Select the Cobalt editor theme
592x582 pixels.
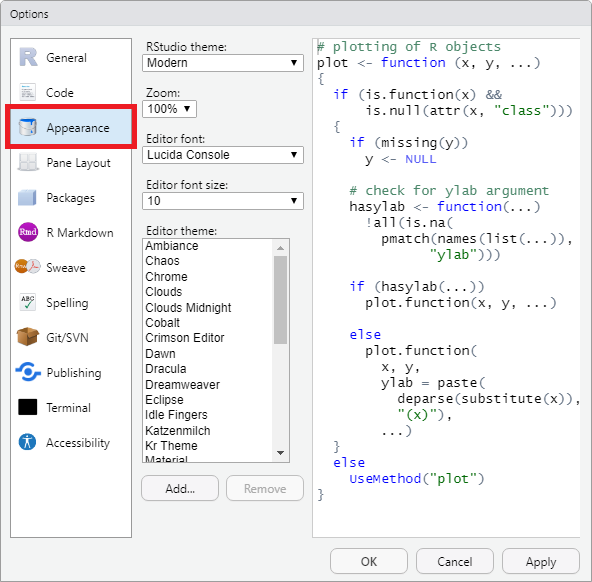pos(208,323)
